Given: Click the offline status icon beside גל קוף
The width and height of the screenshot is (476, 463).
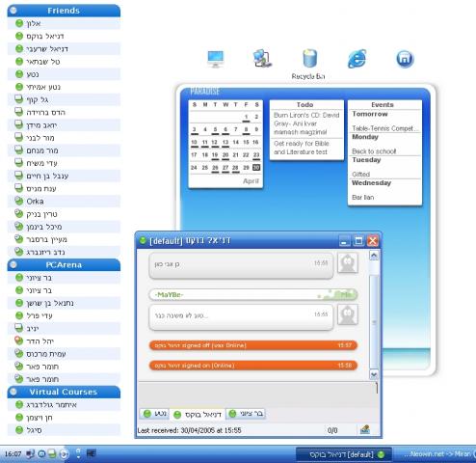Looking at the screenshot, I should click(x=19, y=99).
